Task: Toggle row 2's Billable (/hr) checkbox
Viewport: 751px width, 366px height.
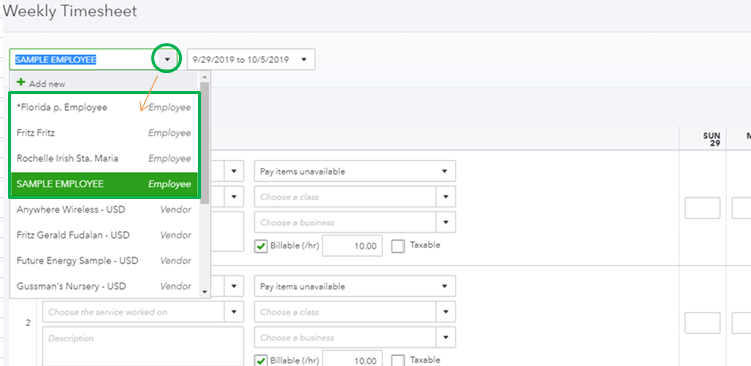Action: click(261, 361)
